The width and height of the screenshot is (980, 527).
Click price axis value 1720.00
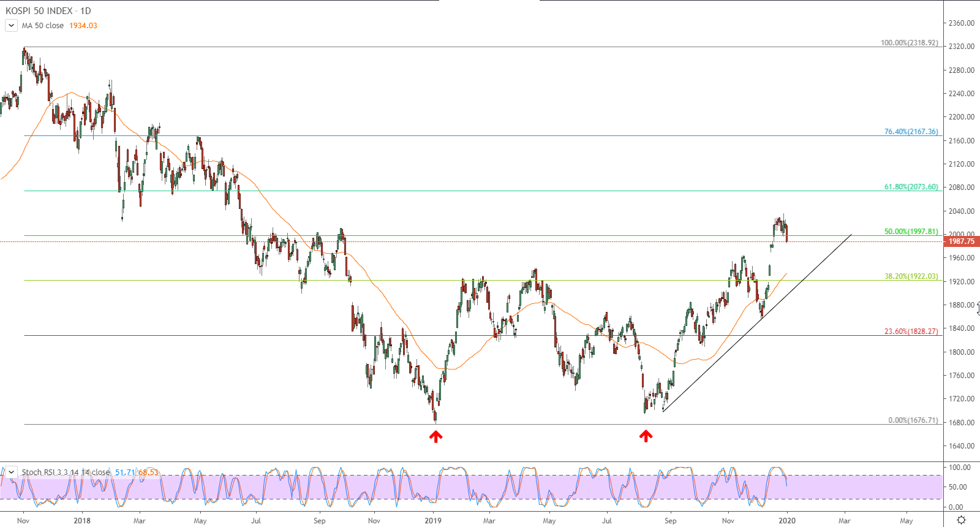click(962, 399)
